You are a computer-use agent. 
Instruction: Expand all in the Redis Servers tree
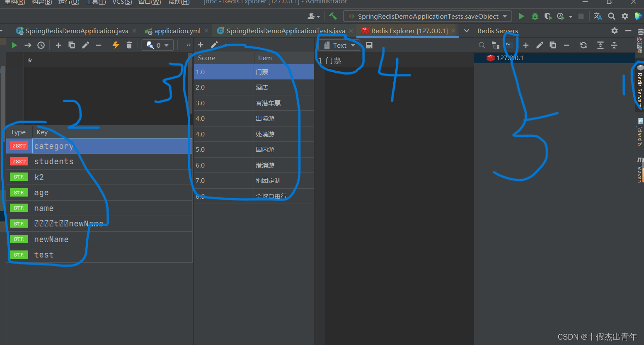click(x=600, y=45)
